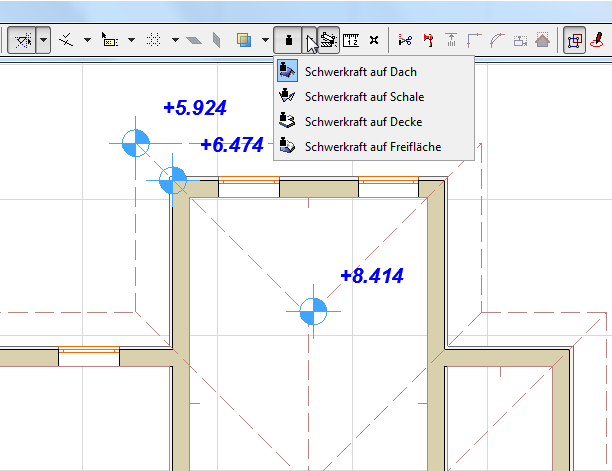Image resolution: width=612 pixels, height=471 pixels.
Task: Click the greyed horizontal plane icon
Action: tap(194, 40)
